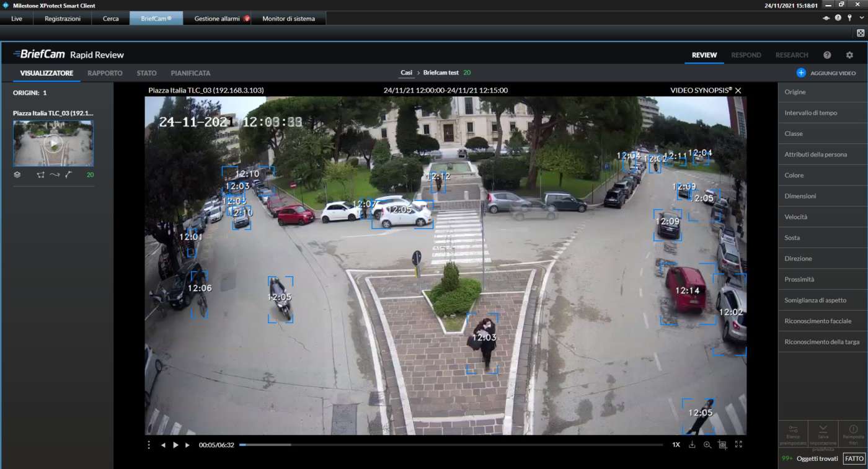Viewport: 868px width, 469px height.
Task: Click the path (wavy line) tool icon
Action: pos(55,175)
